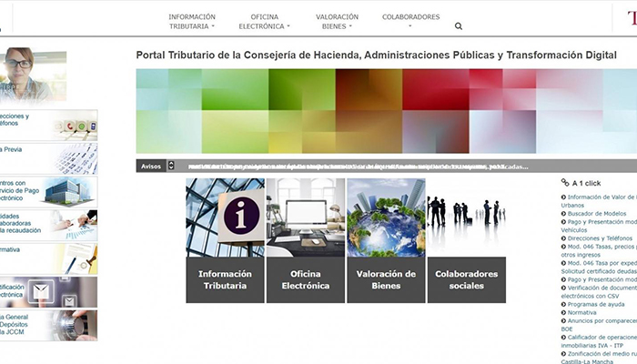Open the search magnifier icon

point(459,26)
